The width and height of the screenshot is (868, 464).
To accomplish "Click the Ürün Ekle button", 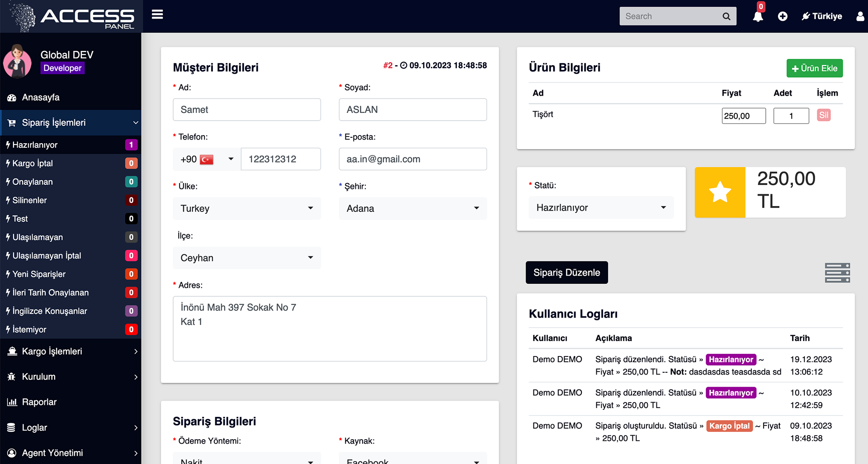I will point(814,68).
